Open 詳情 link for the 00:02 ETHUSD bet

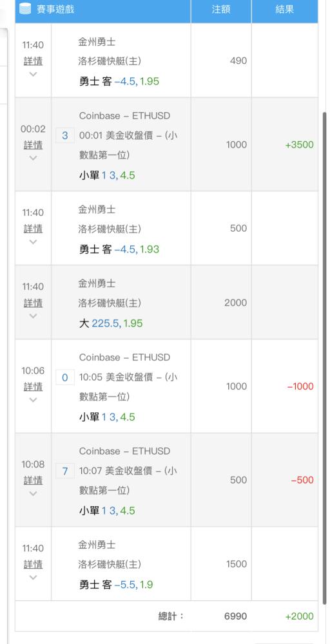click(x=33, y=145)
